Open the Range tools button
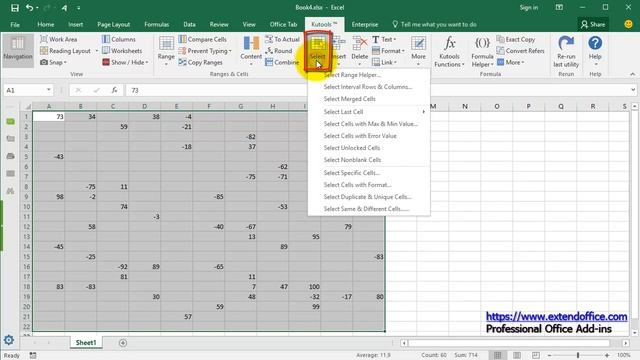Viewport: 640px width, 360px height. (166, 51)
